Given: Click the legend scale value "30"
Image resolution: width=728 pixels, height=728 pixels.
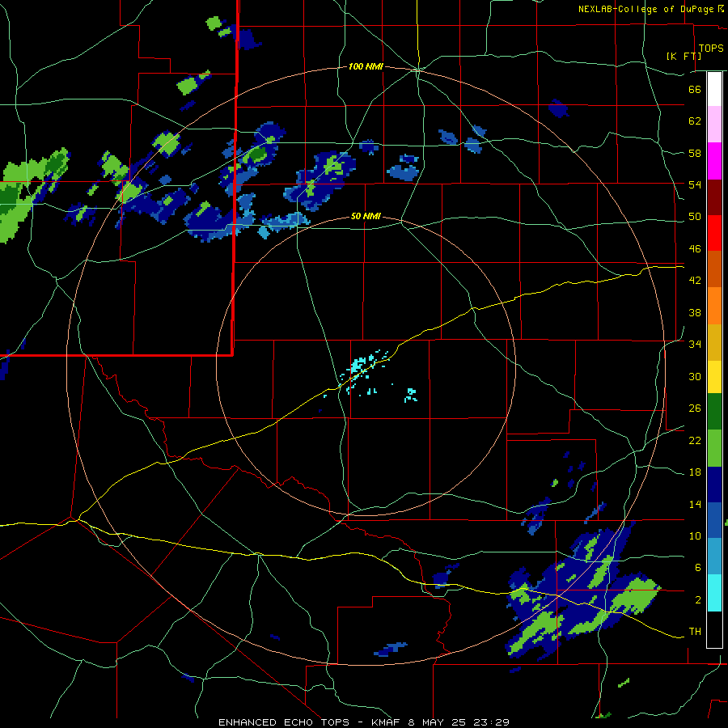Looking at the screenshot, I should (x=695, y=376).
